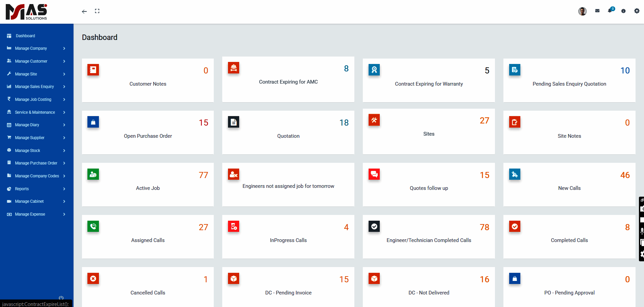
Task: Expand Manage Diary chevron
Action: pos(64,125)
